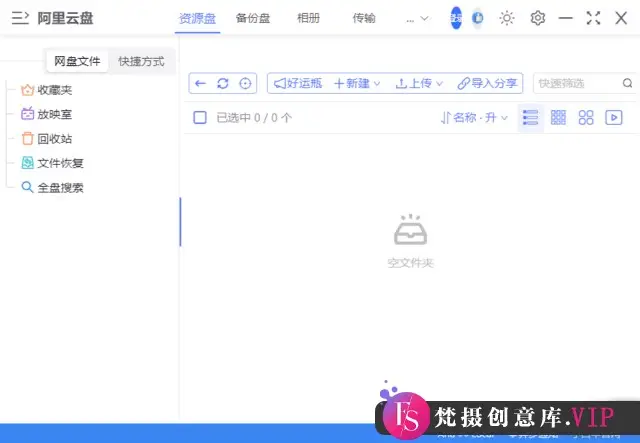Click 导入分享 button
The image size is (640, 443).
pos(487,84)
